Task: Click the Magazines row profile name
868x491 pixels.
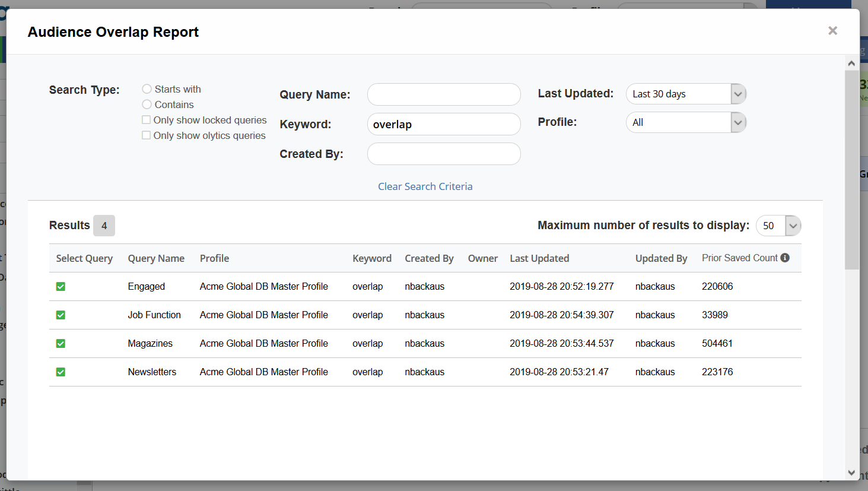Action: click(263, 344)
